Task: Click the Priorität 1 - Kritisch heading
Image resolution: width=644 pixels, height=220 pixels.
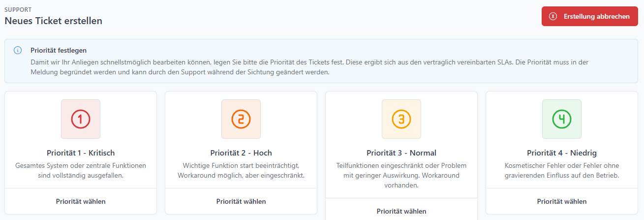Action: click(x=81, y=153)
